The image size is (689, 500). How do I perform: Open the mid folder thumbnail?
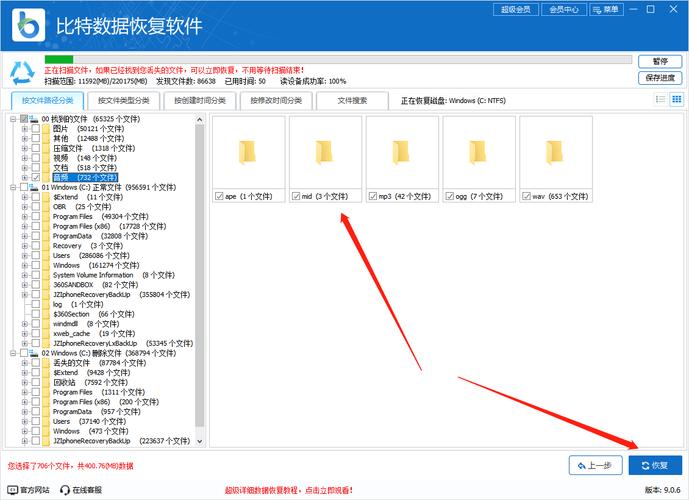[325, 152]
